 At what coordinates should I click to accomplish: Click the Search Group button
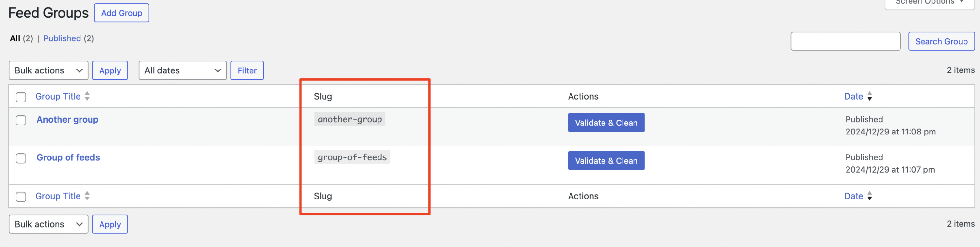(941, 41)
